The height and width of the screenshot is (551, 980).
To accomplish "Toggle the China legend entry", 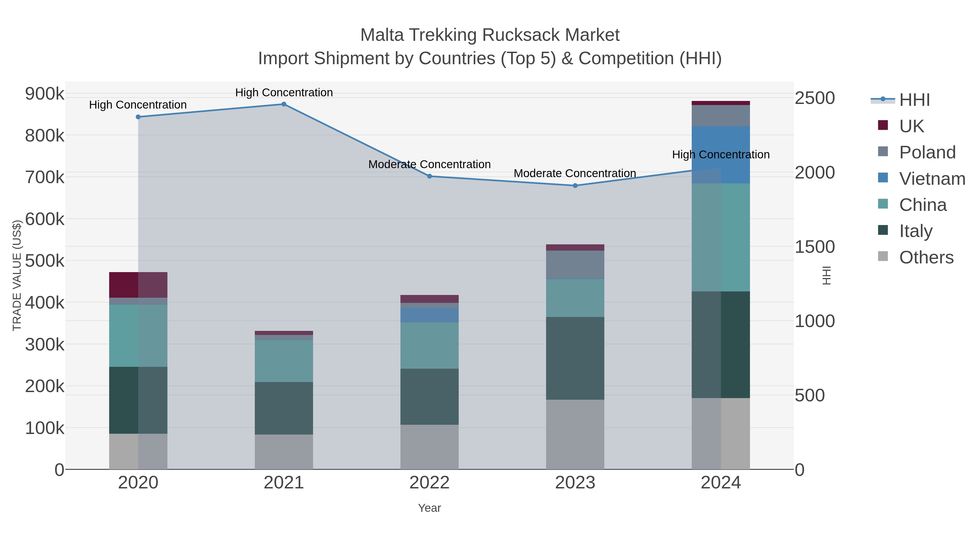I will [912, 205].
